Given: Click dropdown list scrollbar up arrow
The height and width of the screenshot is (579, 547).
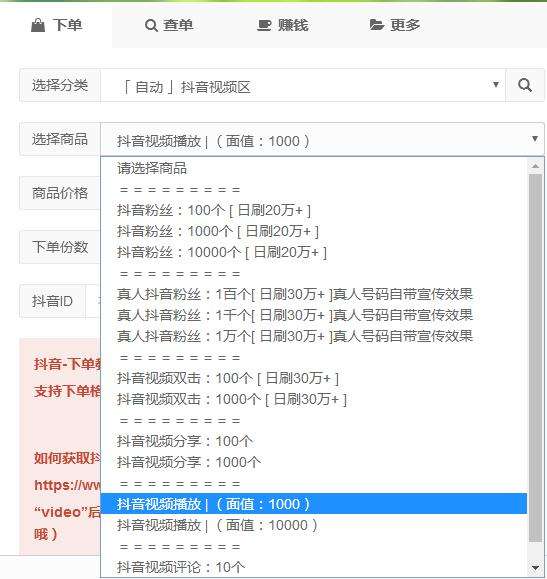Looking at the screenshot, I should coord(535,166).
